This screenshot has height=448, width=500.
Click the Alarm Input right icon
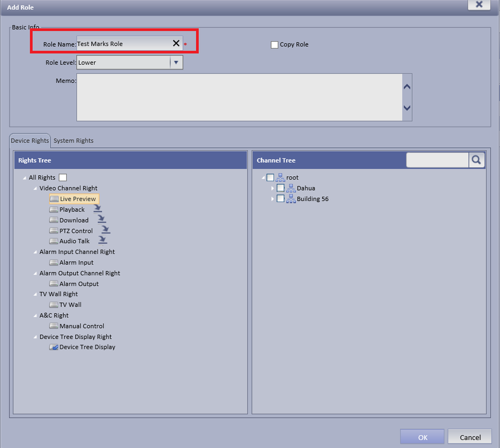pyautogui.click(x=53, y=262)
